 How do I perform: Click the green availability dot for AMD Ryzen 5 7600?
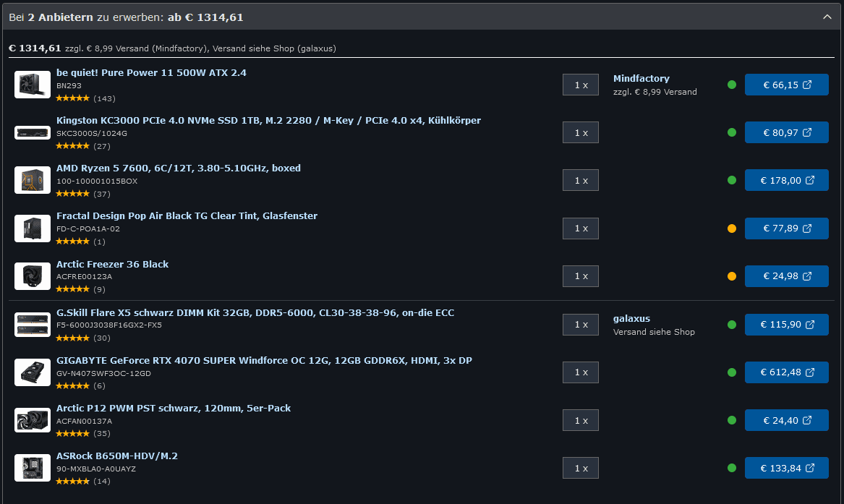coord(731,180)
